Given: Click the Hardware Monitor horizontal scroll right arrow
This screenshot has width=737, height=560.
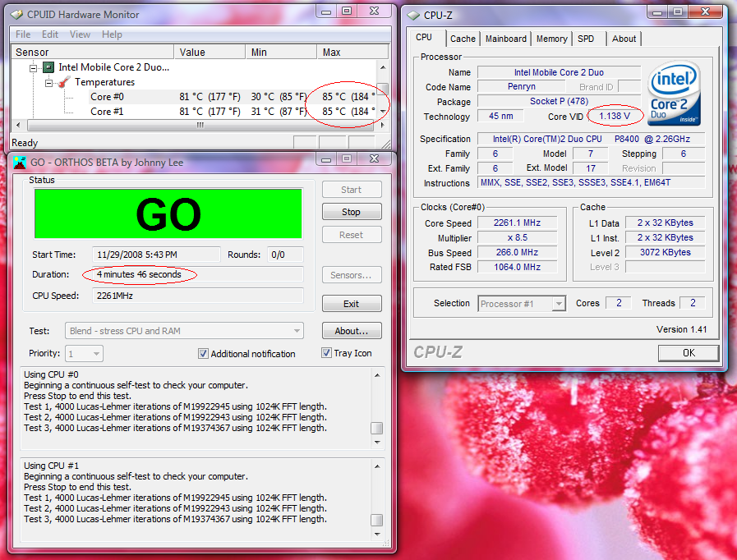Looking at the screenshot, I should (383, 125).
